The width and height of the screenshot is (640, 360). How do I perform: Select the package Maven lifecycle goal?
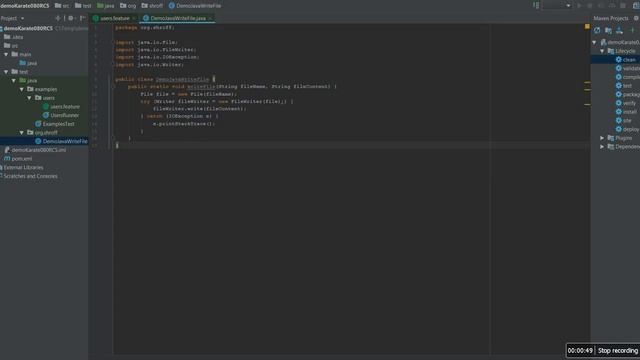coord(629,94)
